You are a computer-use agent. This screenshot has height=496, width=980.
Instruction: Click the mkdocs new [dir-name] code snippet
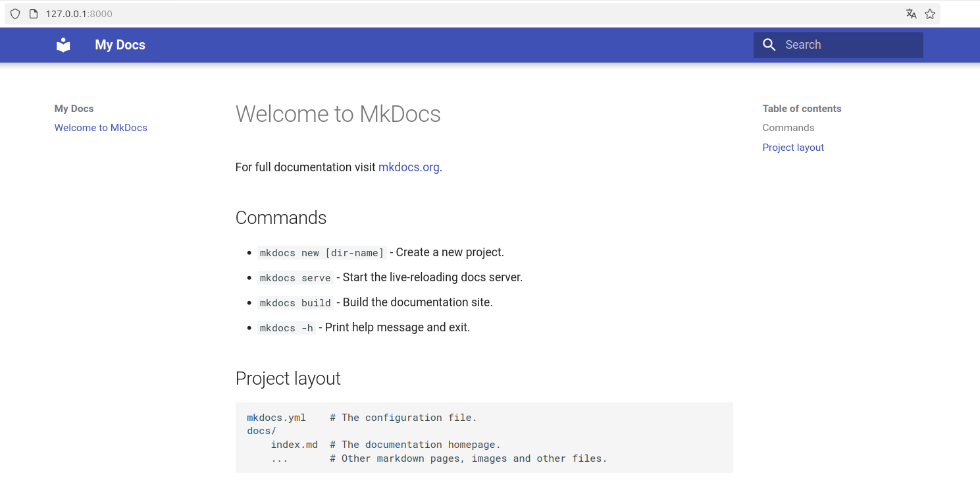321,253
